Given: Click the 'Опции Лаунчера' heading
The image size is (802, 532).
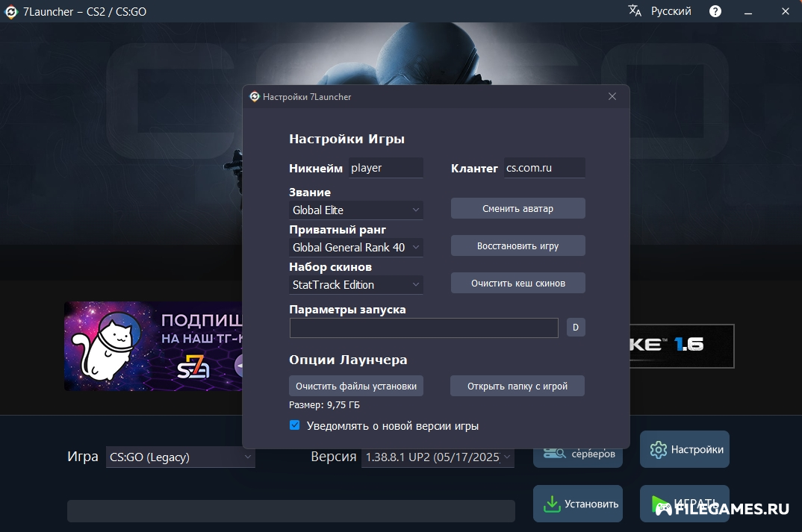Looking at the screenshot, I should coord(348,360).
